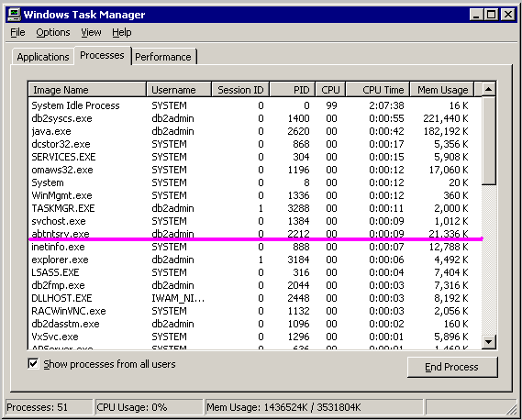Screen dimensions: 522x420
Task: Select the WinMgmt.exe process
Action: pyautogui.click(x=255, y=195)
